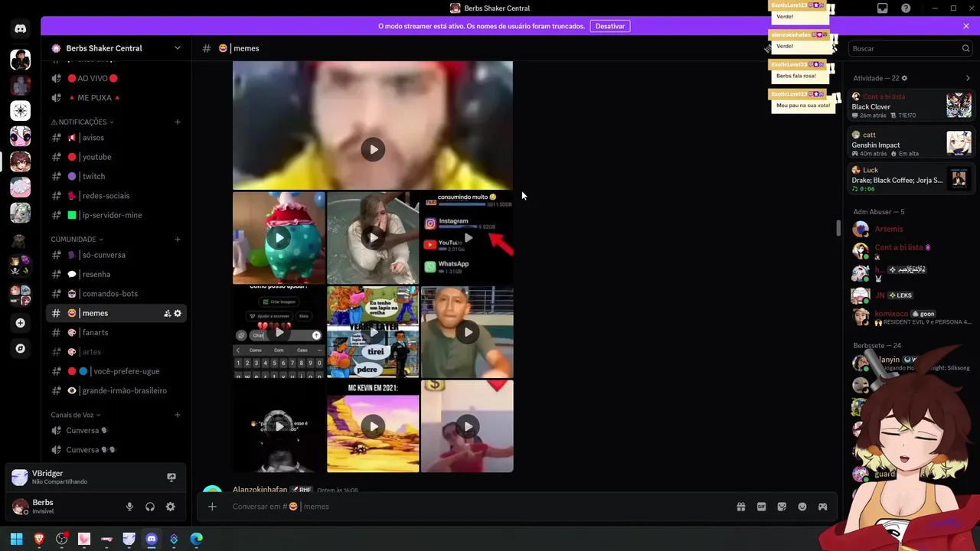Open Black Clover activity card
The height and width of the screenshot is (551, 980).
click(x=911, y=106)
